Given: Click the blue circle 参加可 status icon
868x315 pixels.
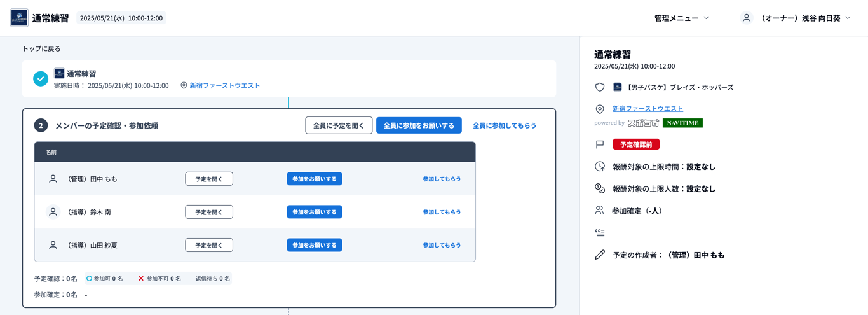Looking at the screenshot, I should 89,279.
